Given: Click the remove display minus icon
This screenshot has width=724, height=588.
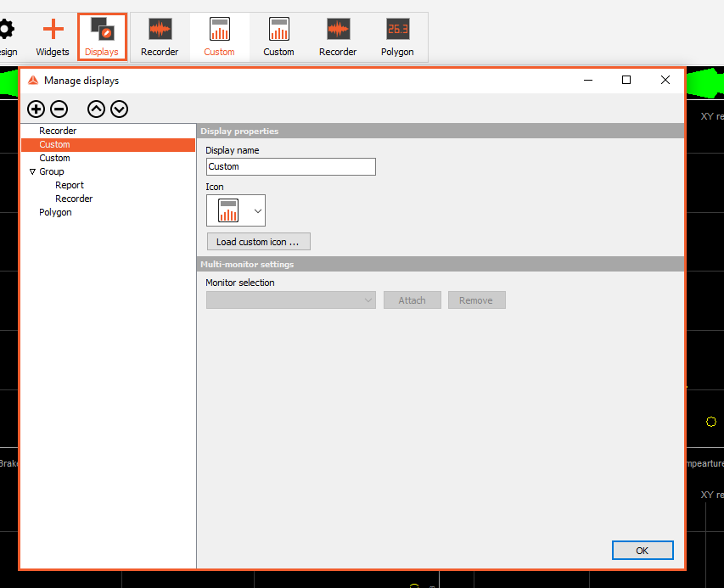Looking at the screenshot, I should [59, 109].
